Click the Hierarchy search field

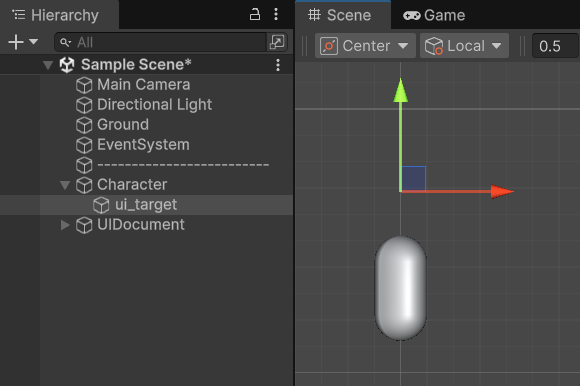(161, 42)
